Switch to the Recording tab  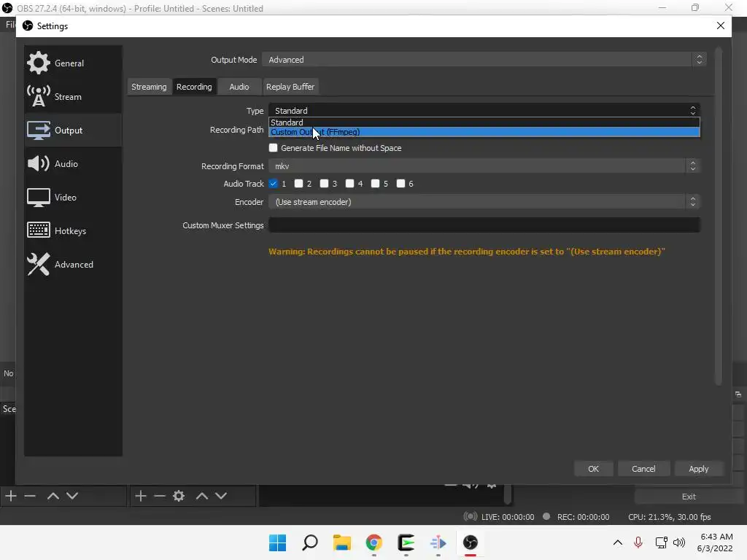click(194, 87)
